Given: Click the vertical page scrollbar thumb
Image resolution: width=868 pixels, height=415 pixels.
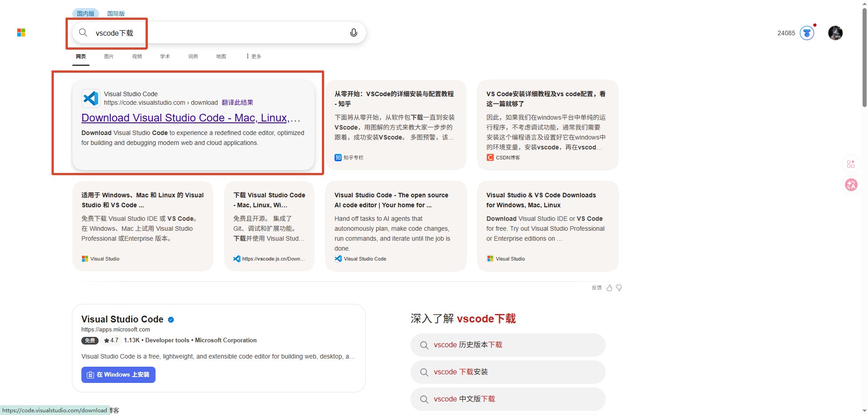Looking at the screenshot, I should 864,58.
